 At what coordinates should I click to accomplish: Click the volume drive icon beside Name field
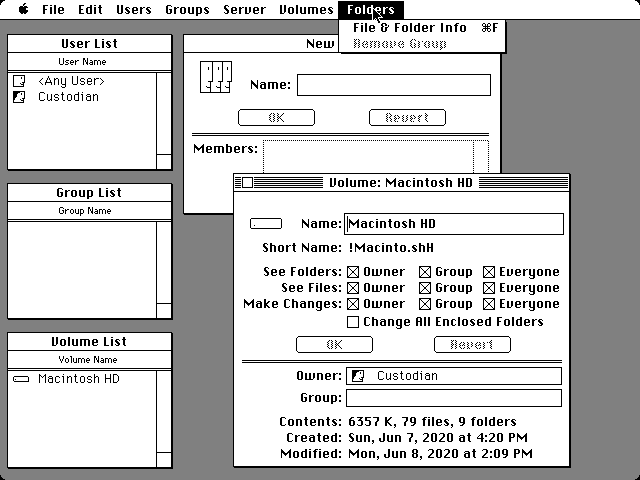coord(265,224)
